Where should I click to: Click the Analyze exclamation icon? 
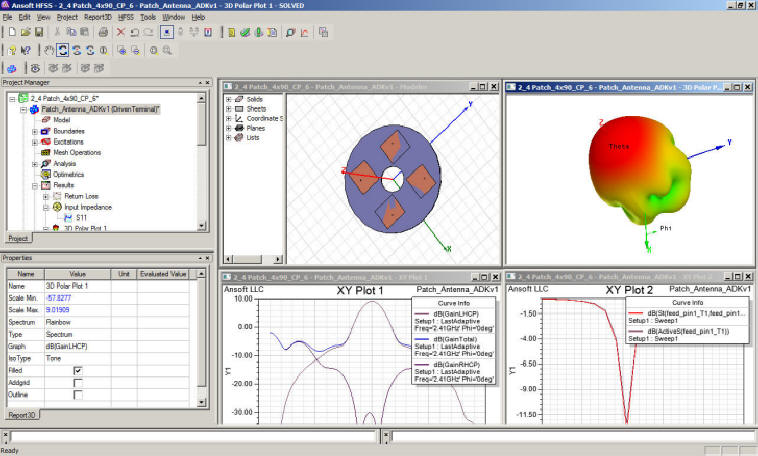click(259, 32)
